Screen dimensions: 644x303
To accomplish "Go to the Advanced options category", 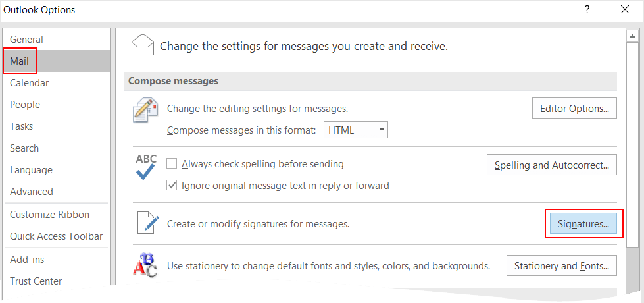I will coord(32,192).
